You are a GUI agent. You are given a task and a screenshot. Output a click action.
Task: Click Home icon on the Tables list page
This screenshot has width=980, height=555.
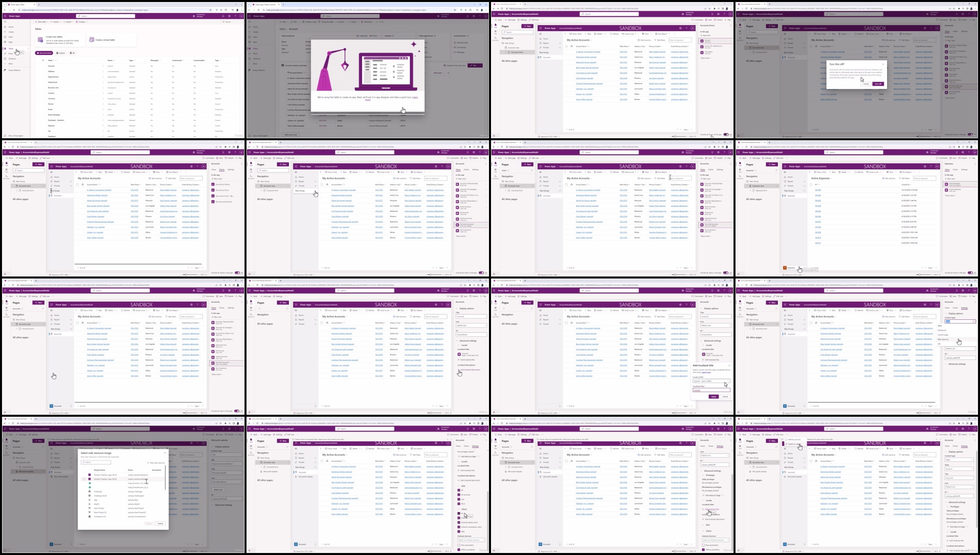5,27
